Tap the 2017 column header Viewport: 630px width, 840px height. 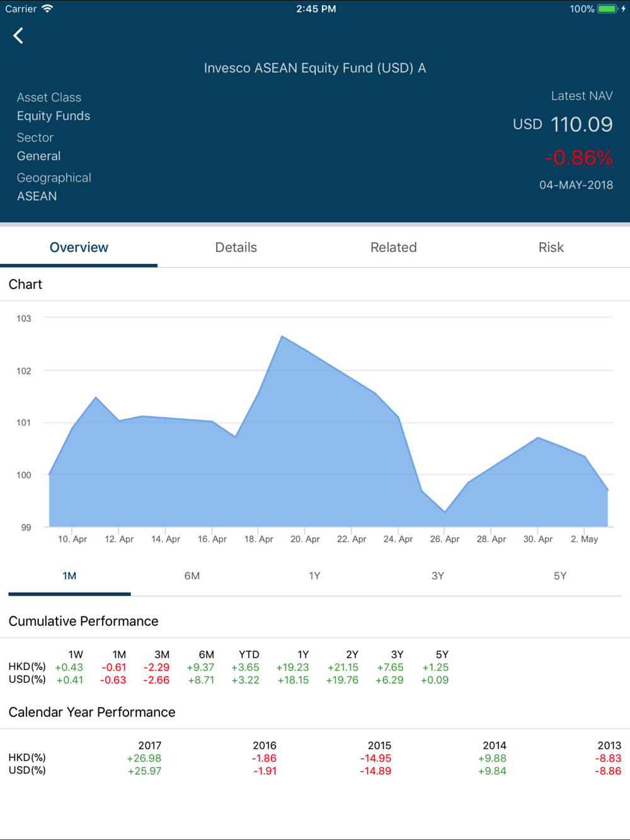(x=150, y=746)
